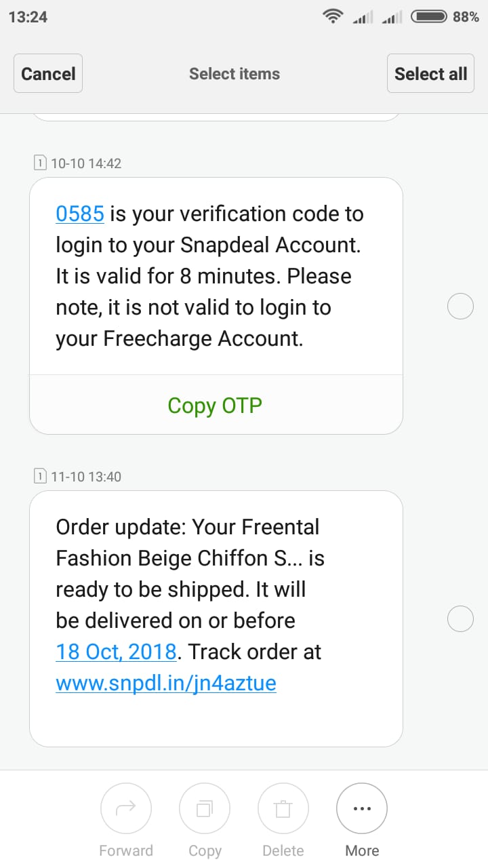This screenshot has width=488, height=868.
Task: Tap the Delete trash icon
Action: (x=283, y=809)
